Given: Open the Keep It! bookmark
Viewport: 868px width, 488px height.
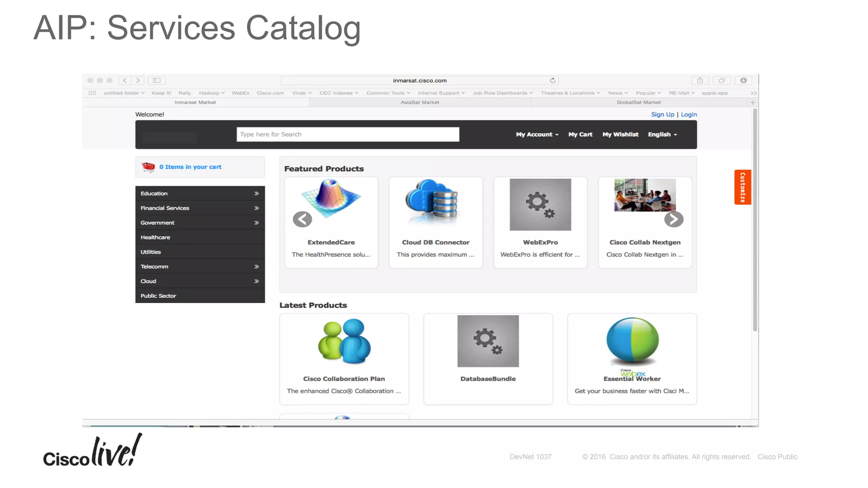Looking at the screenshot, I should pyautogui.click(x=161, y=93).
